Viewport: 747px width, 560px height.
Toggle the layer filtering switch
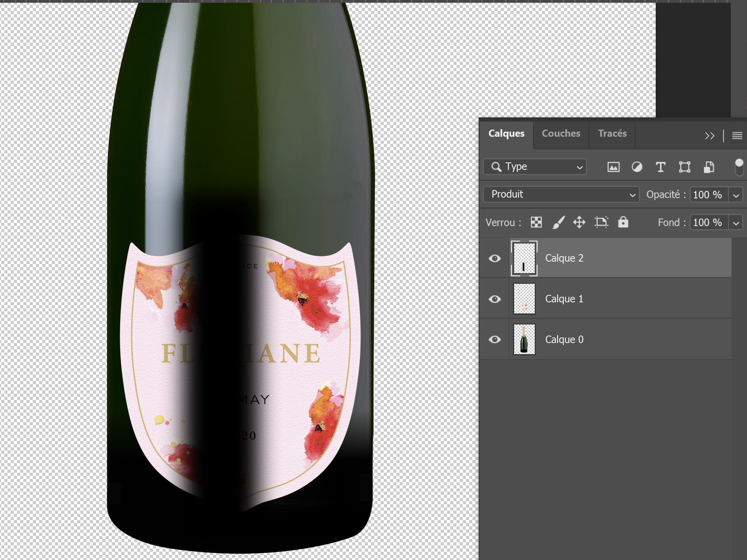pos(739,167)
